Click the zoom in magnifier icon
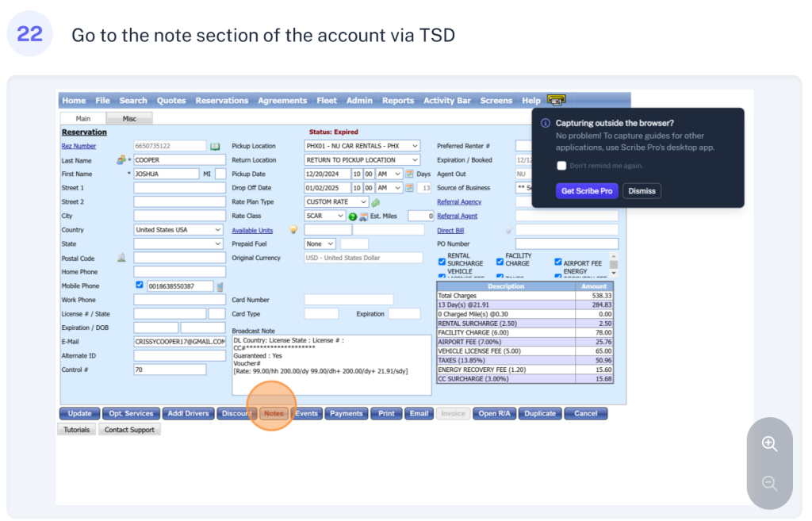This screenshot has width=812, height=521. (x=769, y=444)
